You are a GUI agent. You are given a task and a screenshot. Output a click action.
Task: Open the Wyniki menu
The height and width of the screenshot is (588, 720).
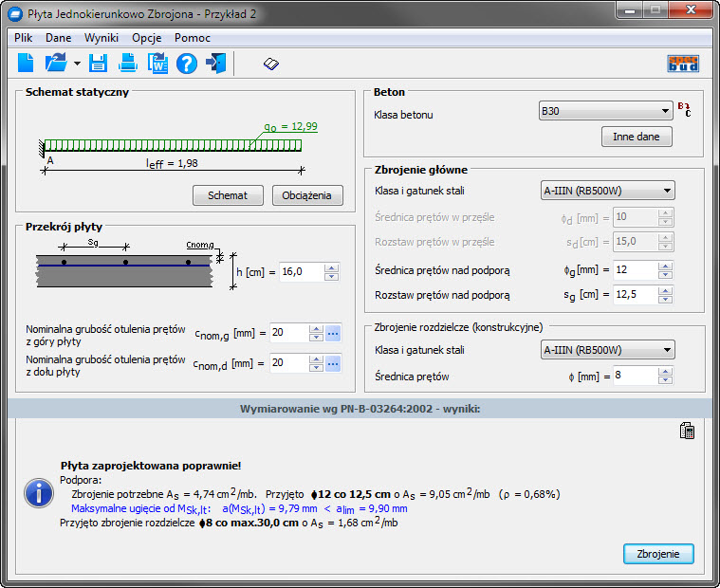point(101,38)
